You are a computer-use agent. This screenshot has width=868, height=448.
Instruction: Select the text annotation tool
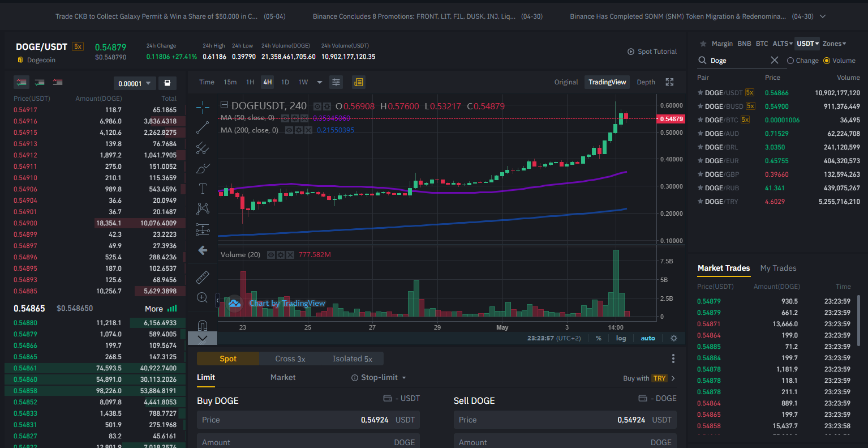(x=203, y=189)
